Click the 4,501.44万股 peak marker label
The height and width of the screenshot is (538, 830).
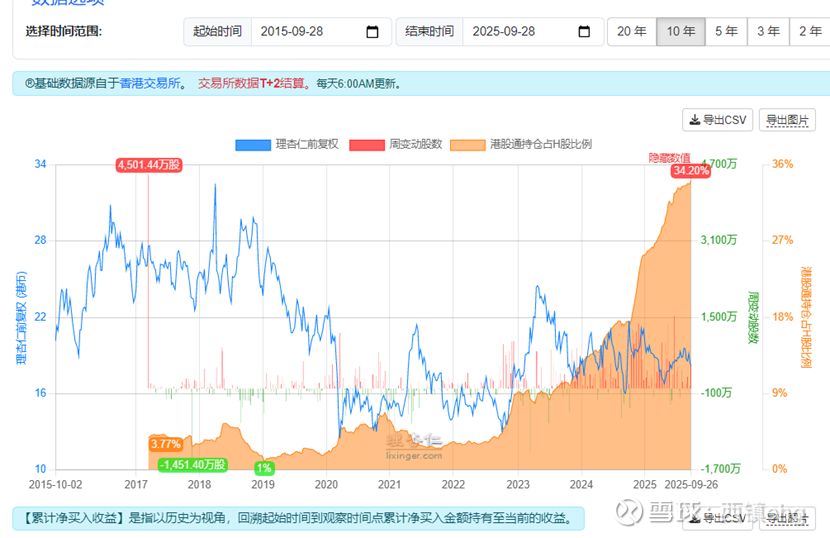point(149,165)
